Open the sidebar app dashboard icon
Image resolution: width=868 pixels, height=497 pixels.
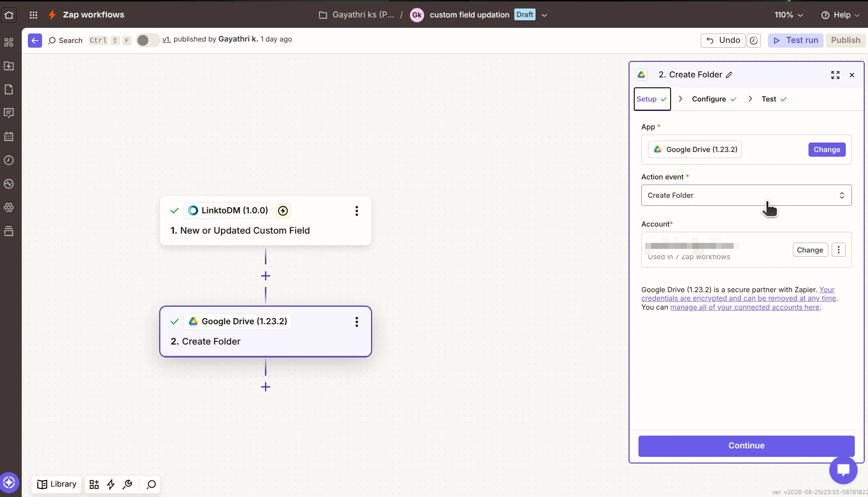click(9, 42)
